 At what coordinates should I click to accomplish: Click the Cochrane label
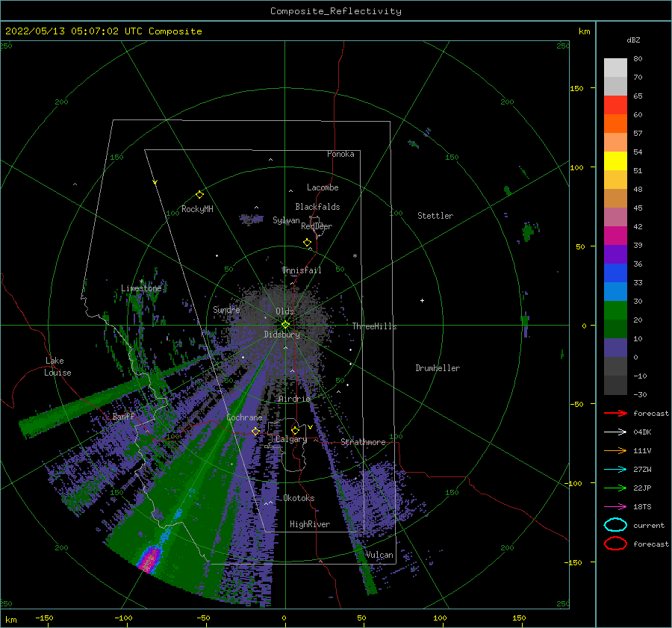[244, 417]
